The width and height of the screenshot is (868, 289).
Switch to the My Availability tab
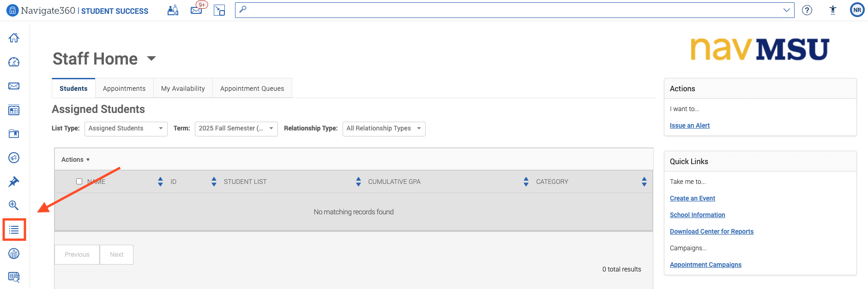[183, 88]
